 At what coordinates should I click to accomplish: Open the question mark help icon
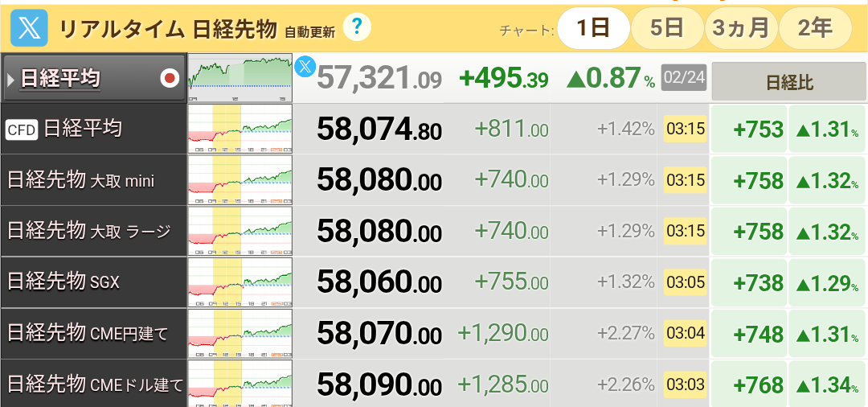click(x=357, y=28)
